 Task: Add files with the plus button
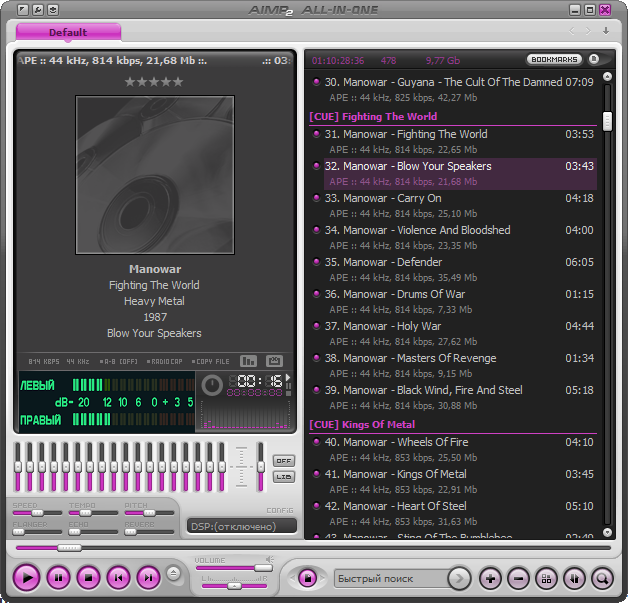[x=490, y=579]
